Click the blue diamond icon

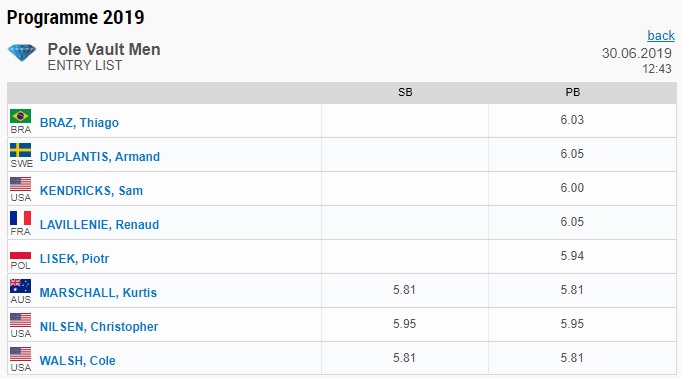click(22, 53)
